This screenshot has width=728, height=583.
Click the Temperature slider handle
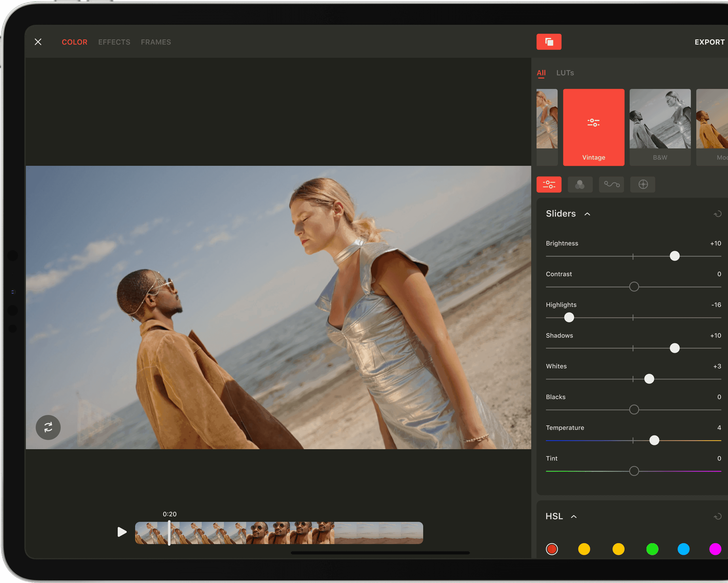point(654,440)
